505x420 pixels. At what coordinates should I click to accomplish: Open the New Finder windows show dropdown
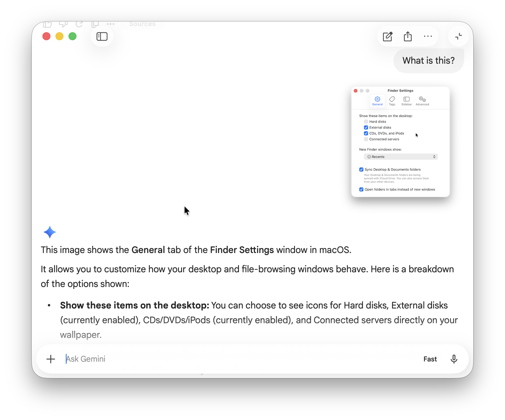(x=401, y=157)
